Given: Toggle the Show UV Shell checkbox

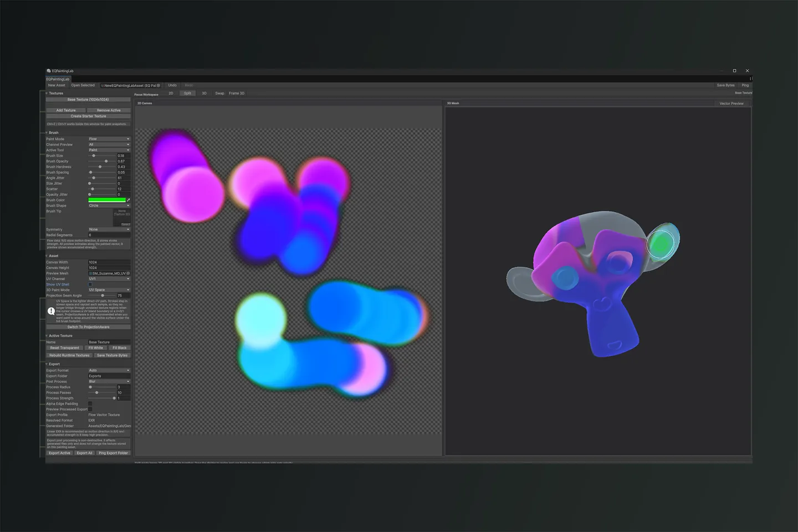Looking at the screenshot, I should pyautogui.click(x=90, y=284).
